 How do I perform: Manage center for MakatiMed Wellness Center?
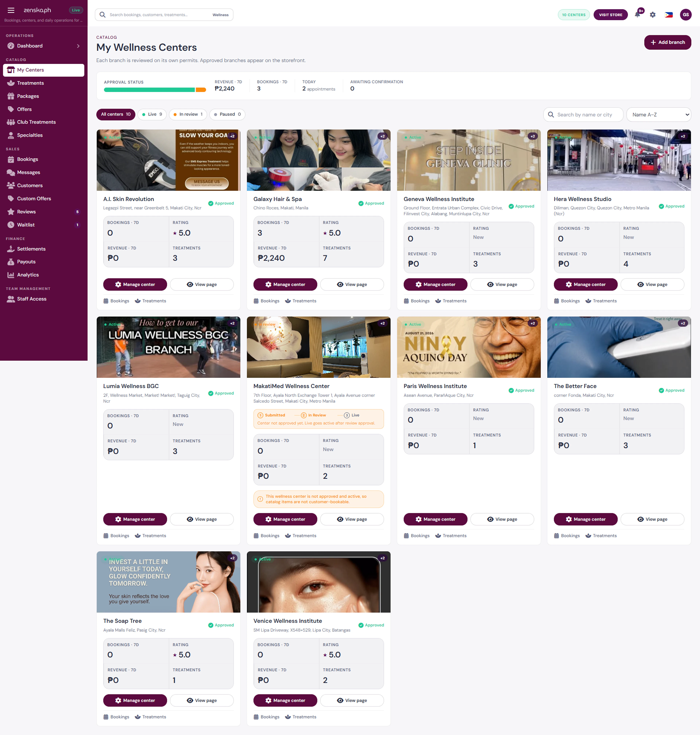(x=285, y=519)
